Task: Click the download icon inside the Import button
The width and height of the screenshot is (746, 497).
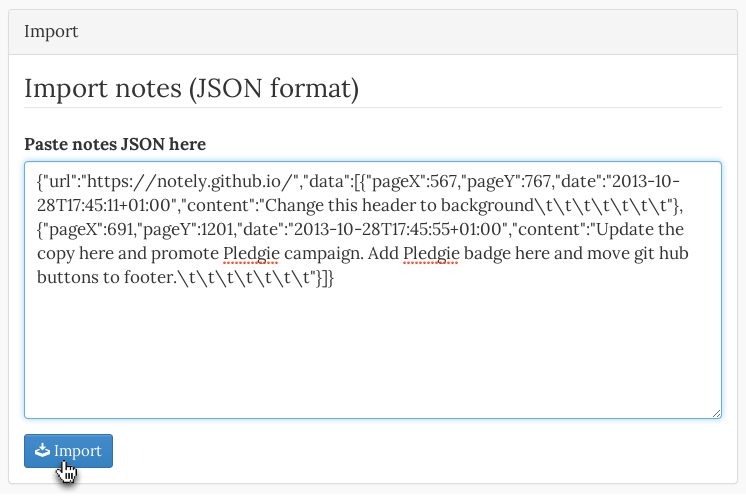Action: 42,450
